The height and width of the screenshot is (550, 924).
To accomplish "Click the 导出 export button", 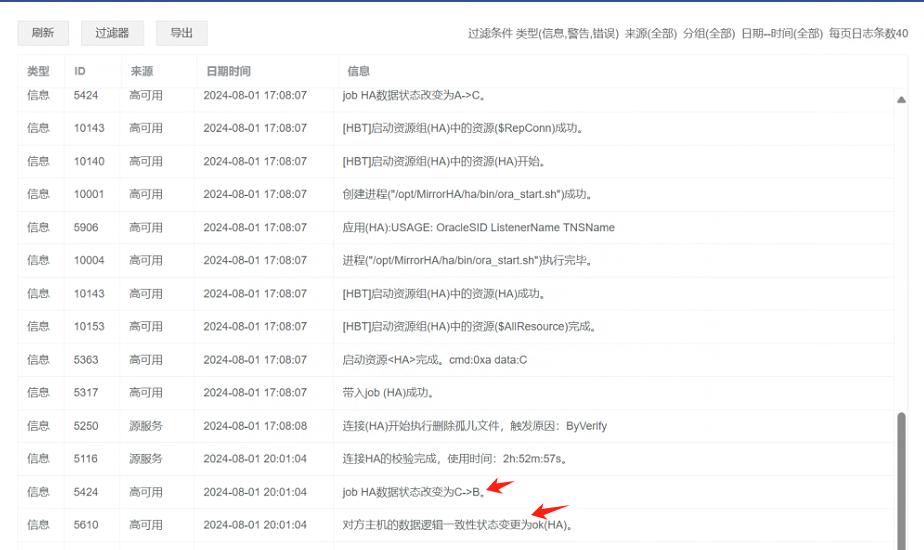I will [x=182, y=33].
